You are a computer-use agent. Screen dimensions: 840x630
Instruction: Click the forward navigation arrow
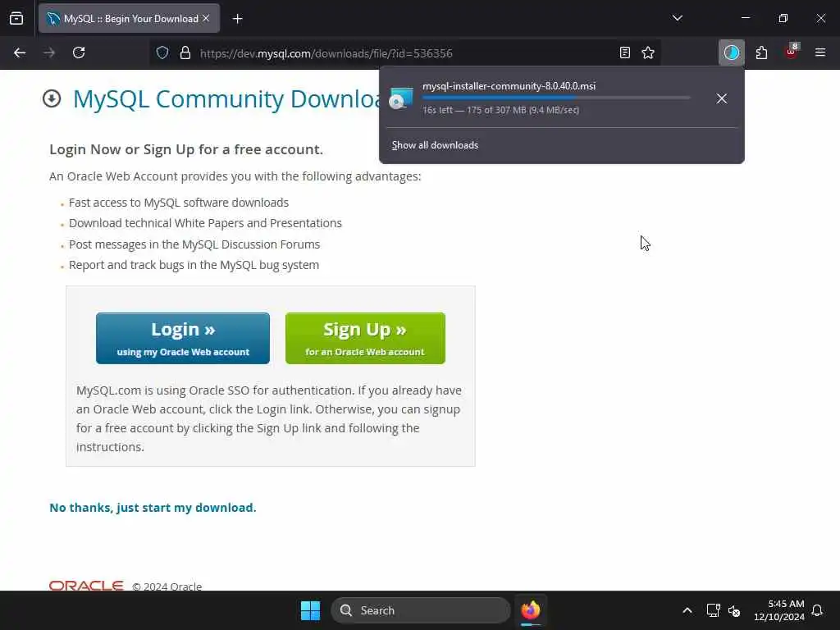point(49,53)
